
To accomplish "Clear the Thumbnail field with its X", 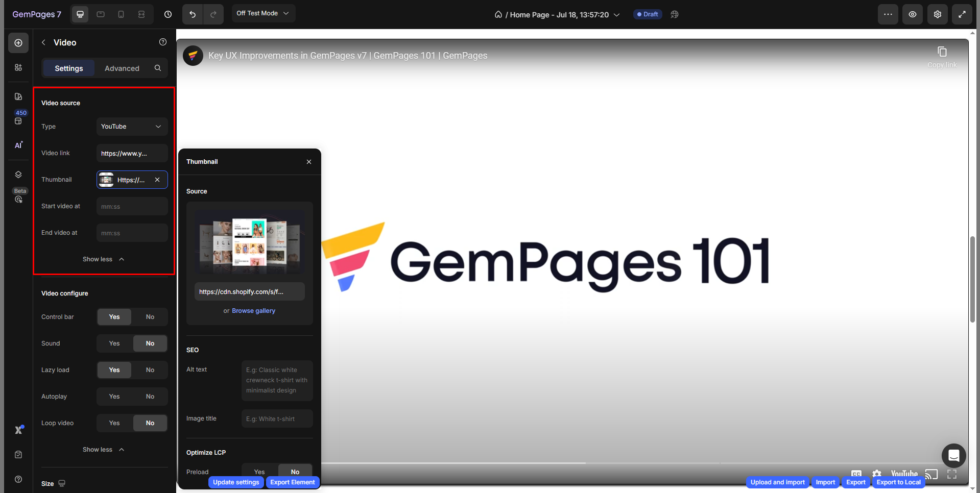I will pyautogui.click(x=157, y=180).
